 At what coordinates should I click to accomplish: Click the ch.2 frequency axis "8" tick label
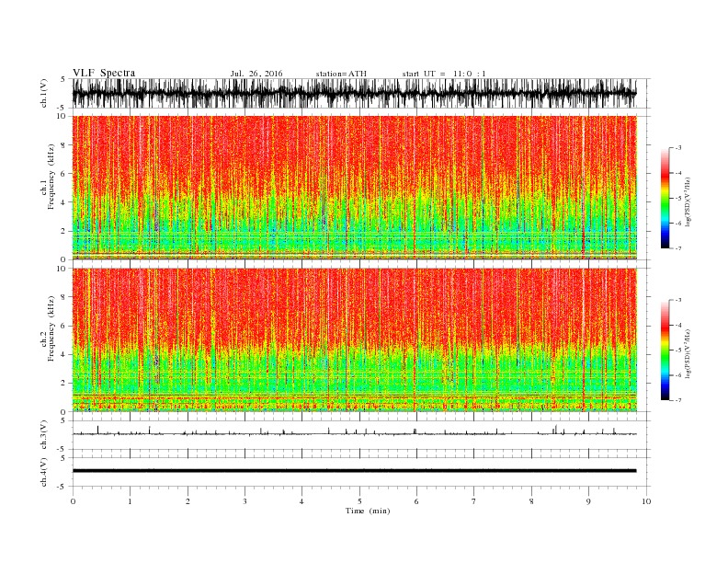pos(63,297)
